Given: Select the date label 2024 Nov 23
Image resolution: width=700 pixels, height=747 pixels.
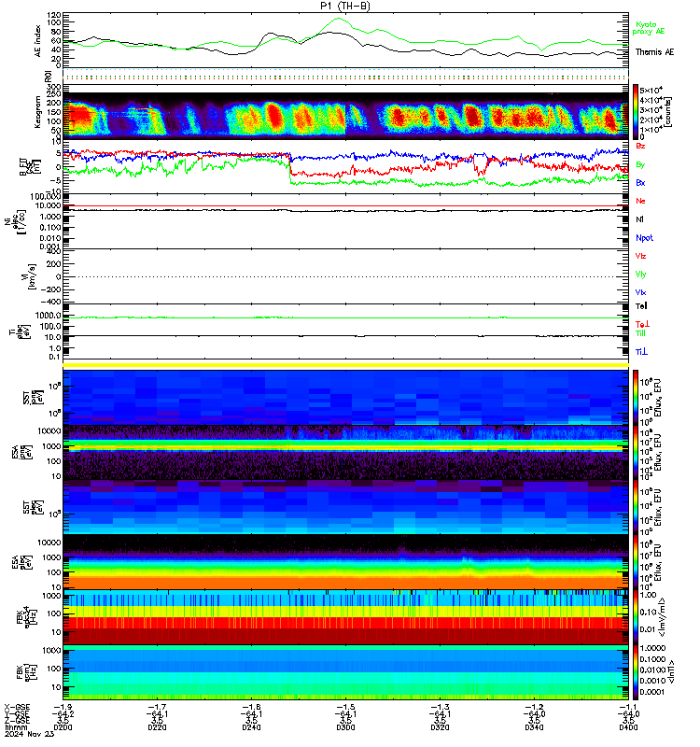Looking at the screenshot, I should [x=30, y=734].
